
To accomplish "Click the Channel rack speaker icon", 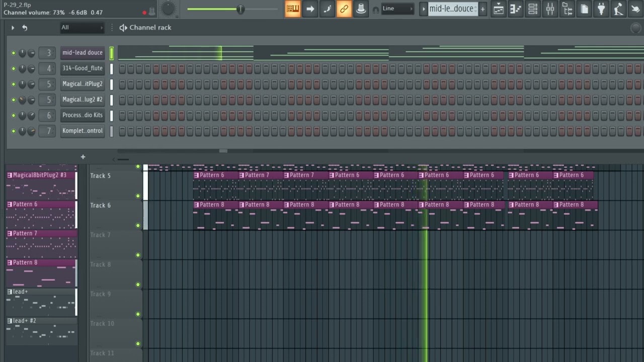I will (123, 28).
